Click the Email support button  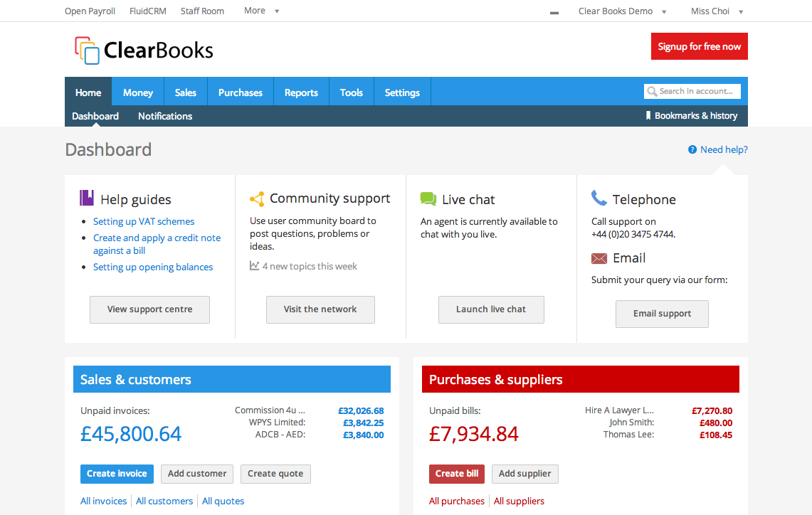point(662,314)
